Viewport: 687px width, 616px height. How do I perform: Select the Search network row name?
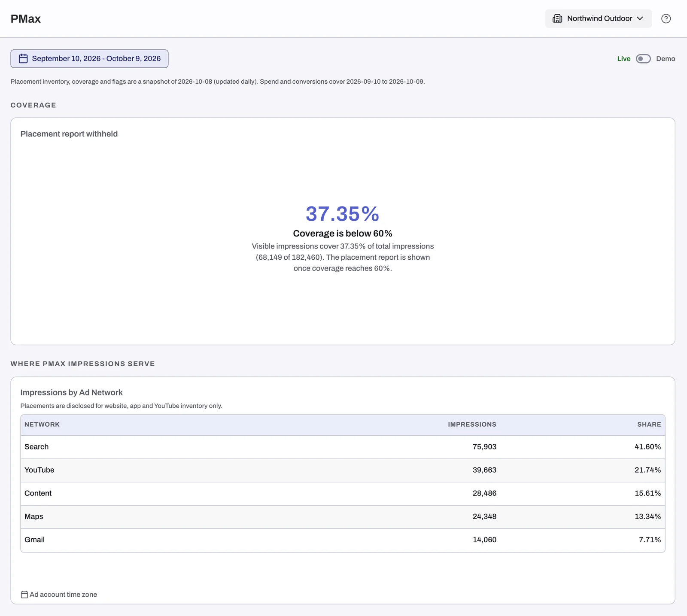pyautogui.click(x=36, y=447)
